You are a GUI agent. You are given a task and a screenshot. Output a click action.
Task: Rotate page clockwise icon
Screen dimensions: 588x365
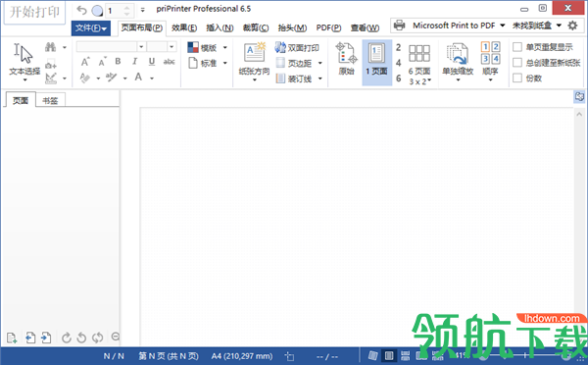[66, 338]
